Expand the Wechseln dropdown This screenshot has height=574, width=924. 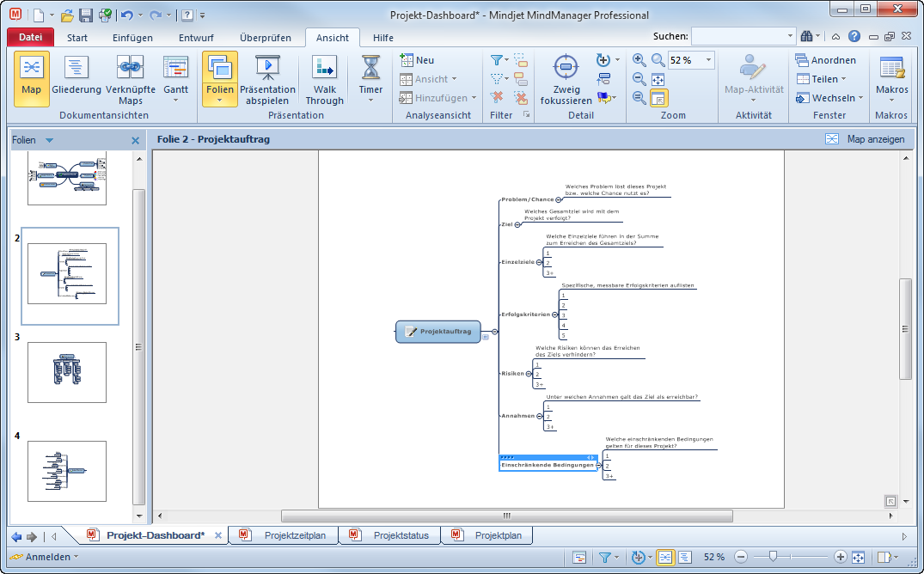click(860, 98)
